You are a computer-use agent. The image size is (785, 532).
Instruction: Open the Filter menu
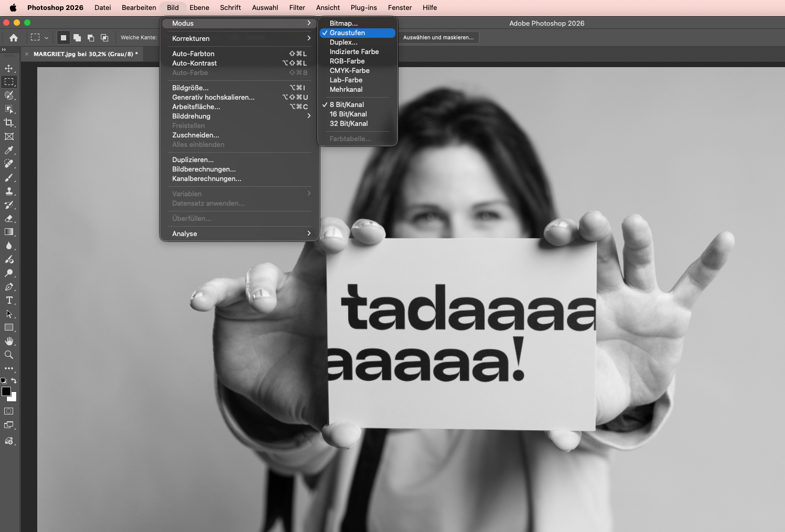pyautogui.click(x=297, y=8)
